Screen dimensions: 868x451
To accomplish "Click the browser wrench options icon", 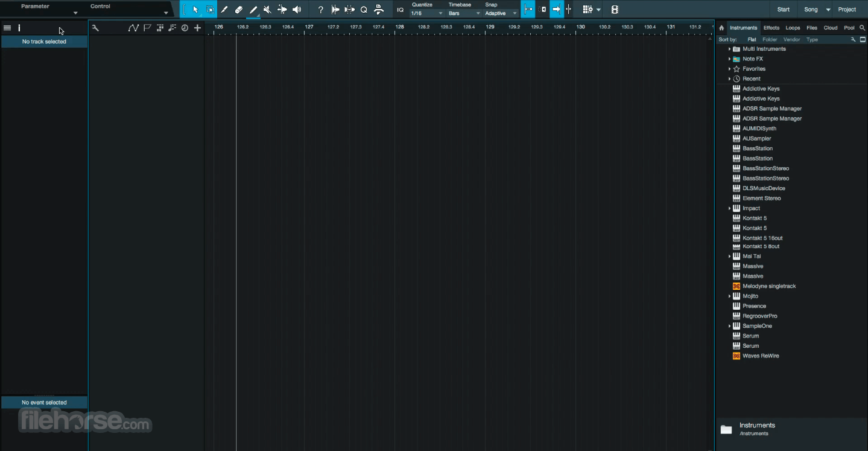I will click(x=853, y=39).
